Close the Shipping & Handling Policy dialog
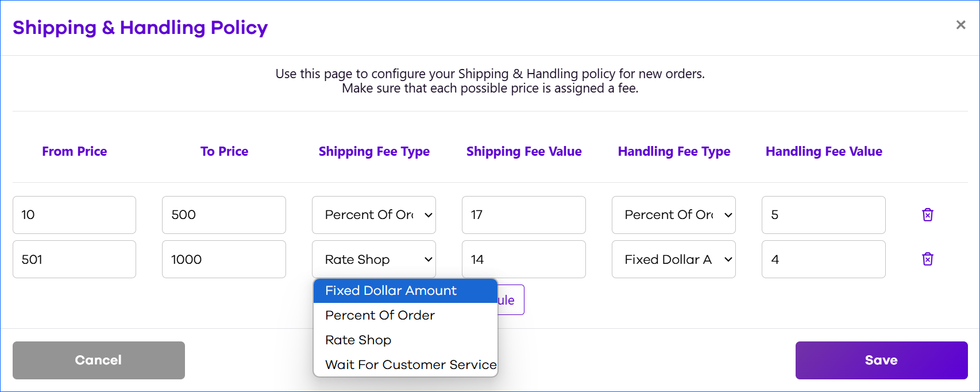The height and width of the screenshot is (392, 980). click(x=960, y=25)
